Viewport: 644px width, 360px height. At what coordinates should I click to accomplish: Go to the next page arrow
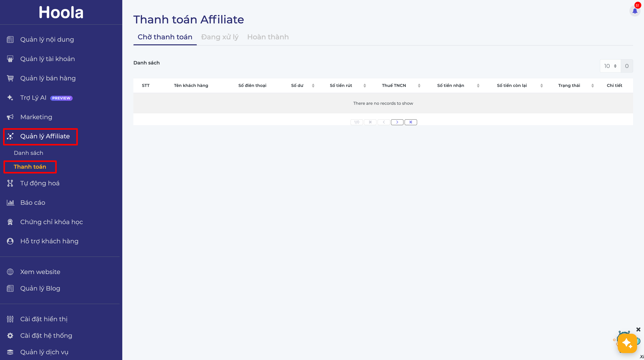click(x=397, y=122)
